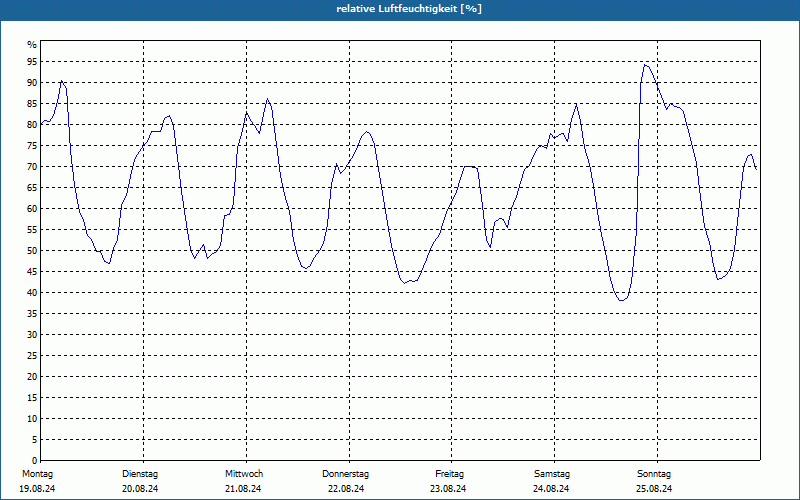Select the 'Montag' day label
This screenshot has width=800, height=500.
click(x=38, y=474)
